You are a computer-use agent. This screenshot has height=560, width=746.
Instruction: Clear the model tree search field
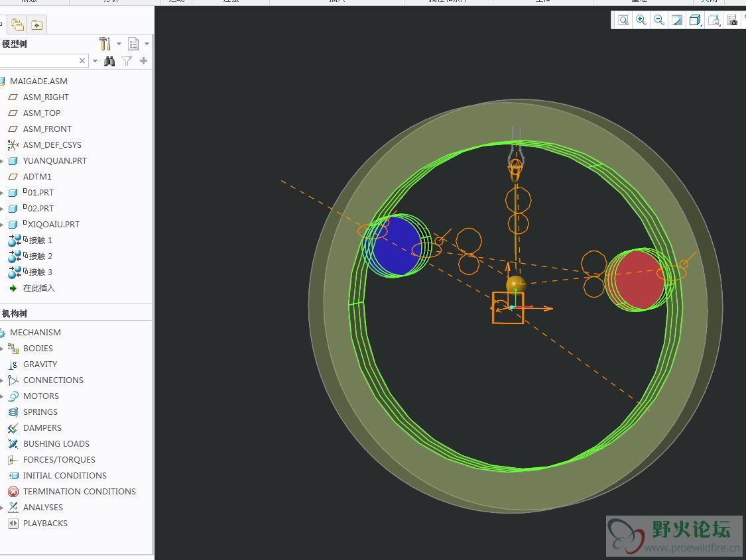point(82,61)
